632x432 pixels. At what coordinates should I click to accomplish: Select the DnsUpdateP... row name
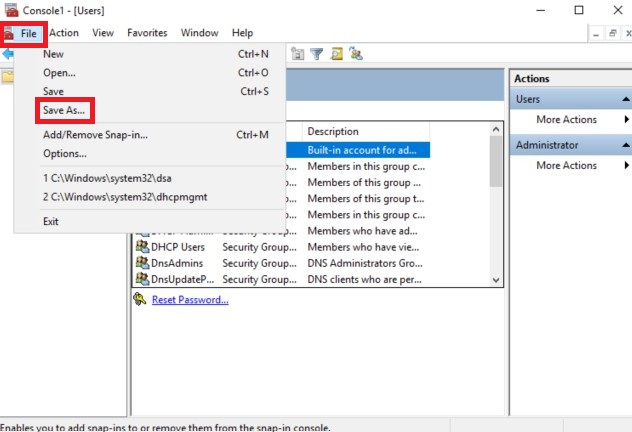point(183,279)
